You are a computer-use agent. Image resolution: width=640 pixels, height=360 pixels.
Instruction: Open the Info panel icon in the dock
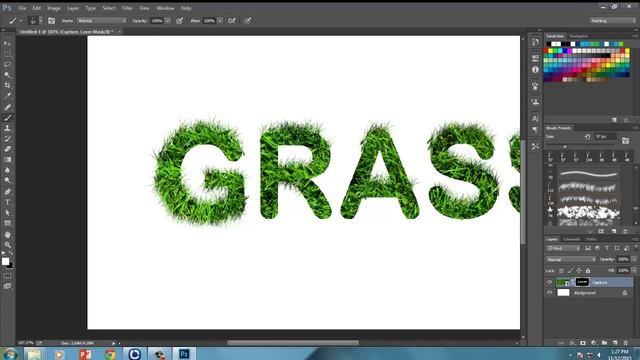pyautogui.click(x=535, y=70)
